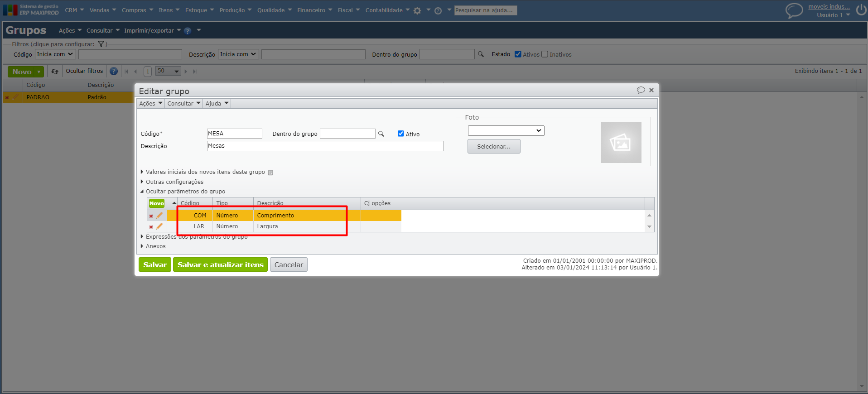Click the Pesquisar na ajuda search field
868x394 pixels.
[486, 10]
